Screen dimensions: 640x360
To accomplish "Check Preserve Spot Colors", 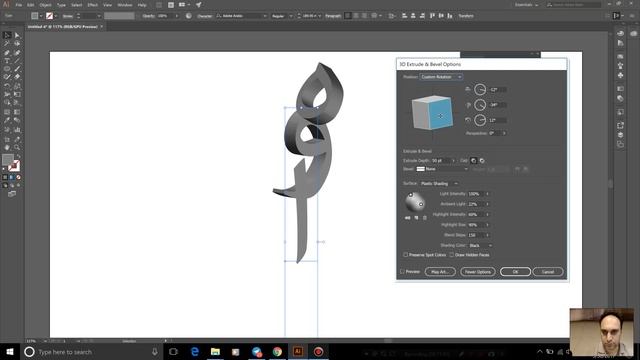I will click(x=406, y=255).
